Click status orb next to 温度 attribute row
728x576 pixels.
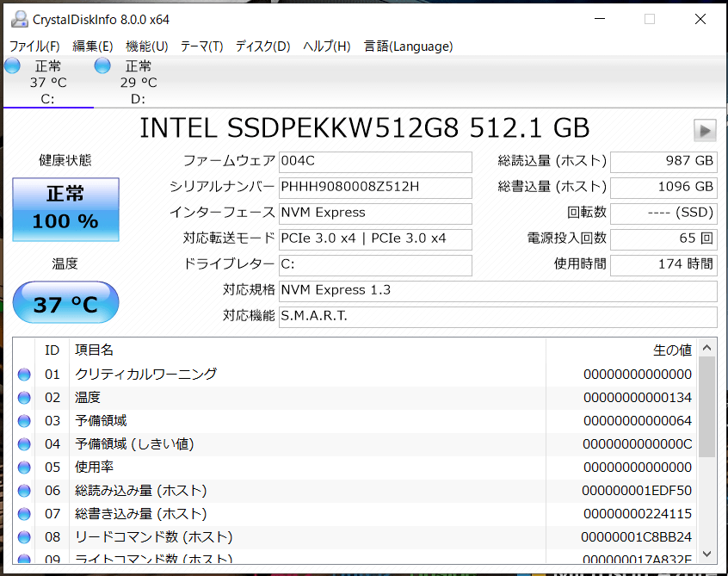[x=24, y=398]
